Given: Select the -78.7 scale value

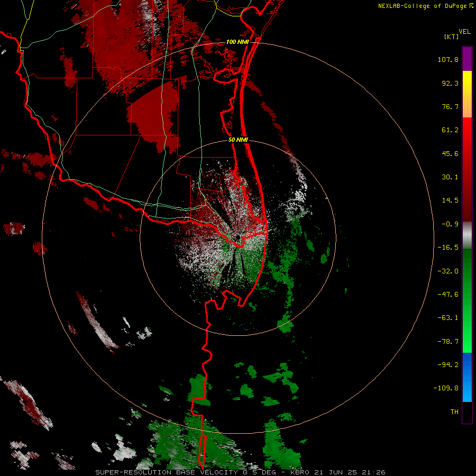Looking at the screenshot, I should pos(448,342).
